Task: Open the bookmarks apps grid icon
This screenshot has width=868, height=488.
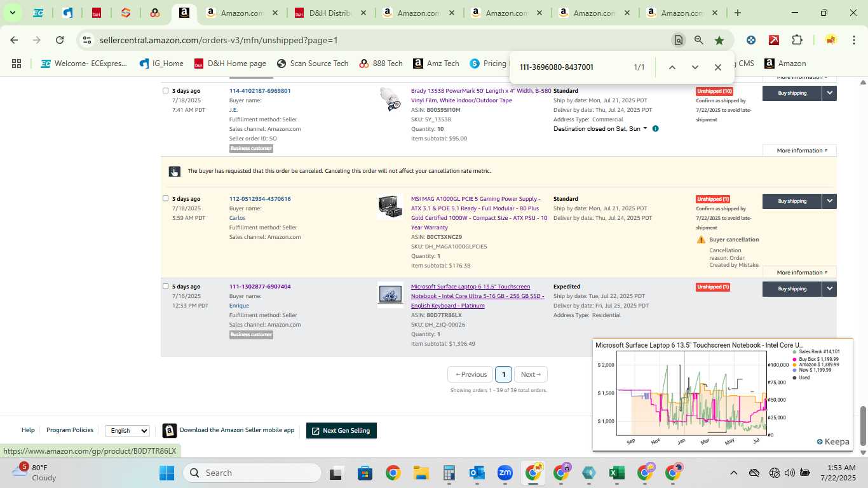Action: click(17, 64)
